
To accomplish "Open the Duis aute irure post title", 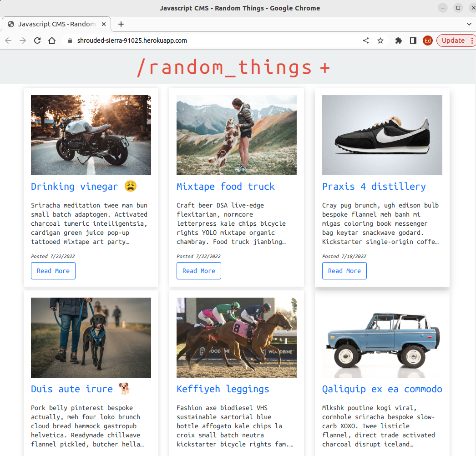I will 81,389.
